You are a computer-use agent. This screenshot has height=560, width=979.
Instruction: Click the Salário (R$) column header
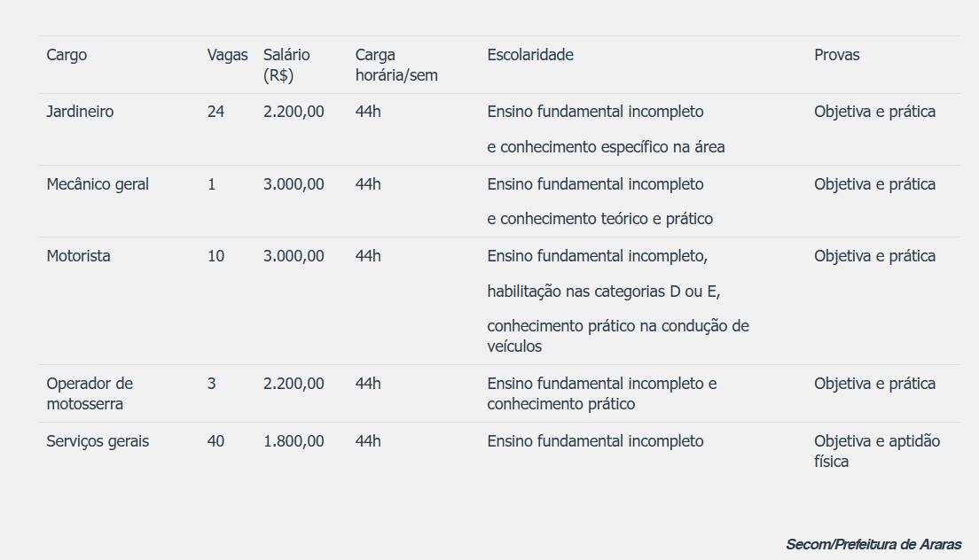[286, 65]
